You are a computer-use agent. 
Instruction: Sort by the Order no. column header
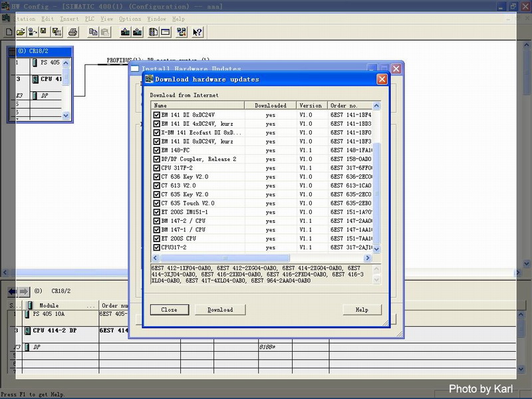(x=350, y=106)
